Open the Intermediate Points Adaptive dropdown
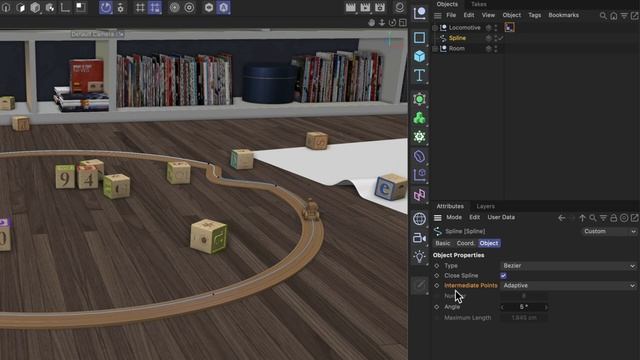The image size is (640, 360). [569, 286]
